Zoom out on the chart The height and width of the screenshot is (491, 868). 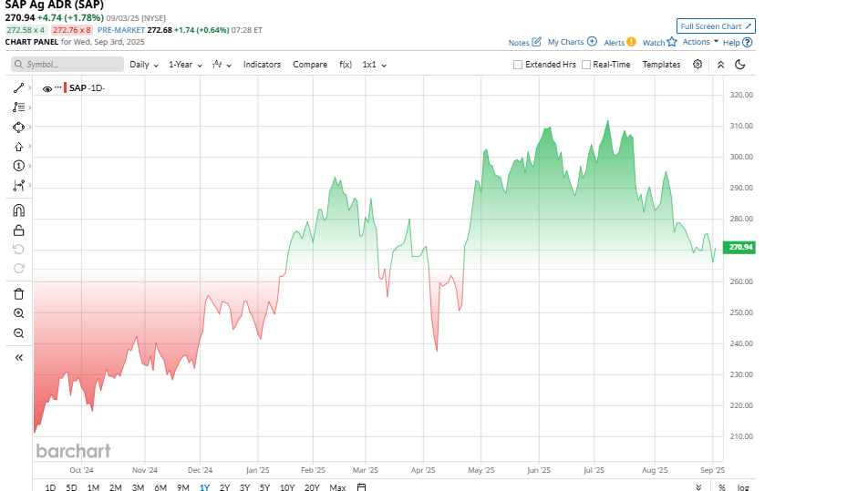pyautogui.click(x=18, y=332)
